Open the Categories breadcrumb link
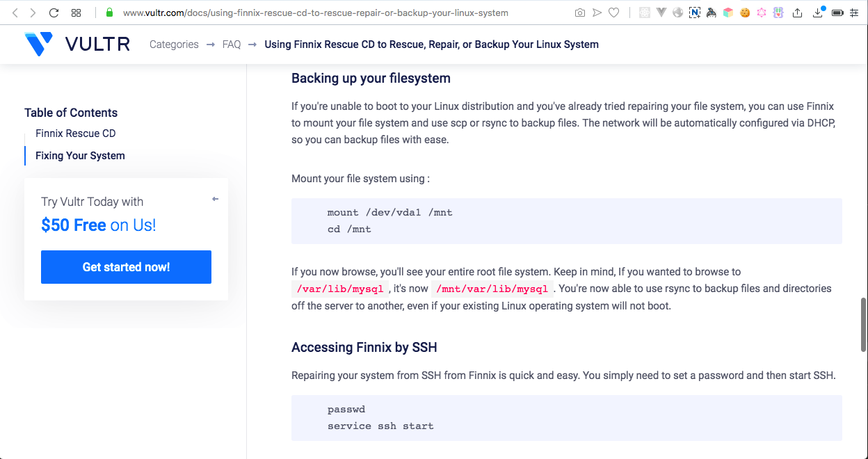 pos(174,45)
